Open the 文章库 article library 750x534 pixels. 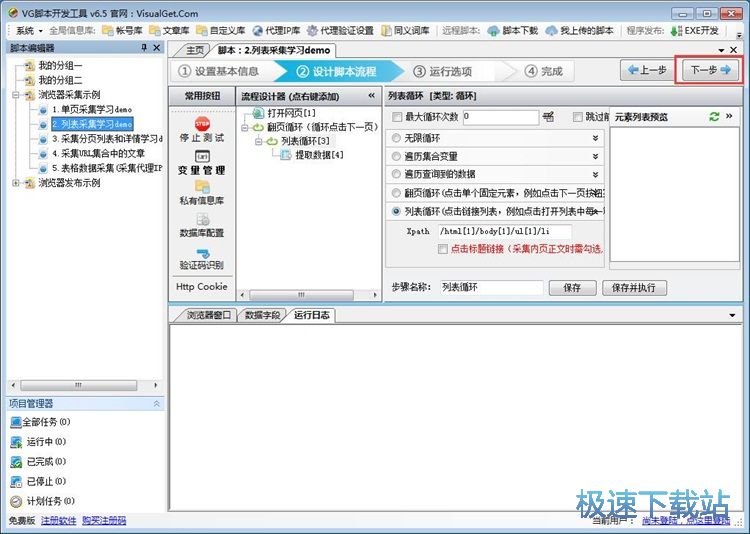[x=169, y=31]
